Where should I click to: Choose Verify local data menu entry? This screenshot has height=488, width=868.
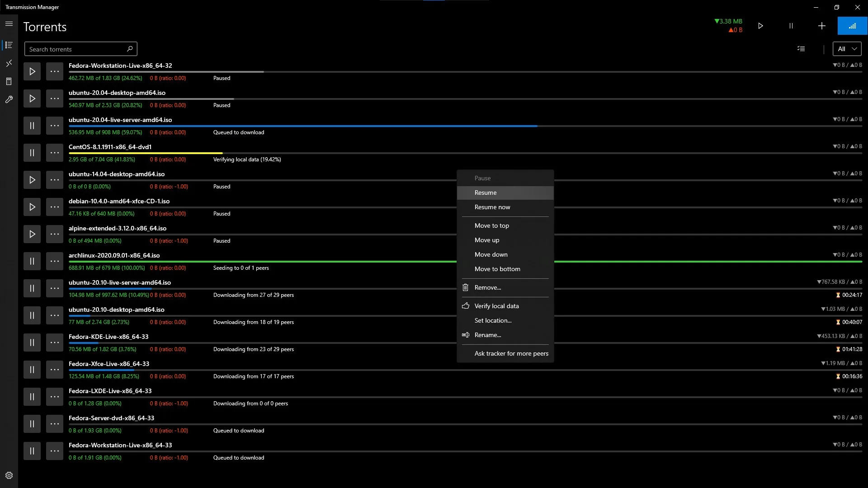[x=505, y=306]
